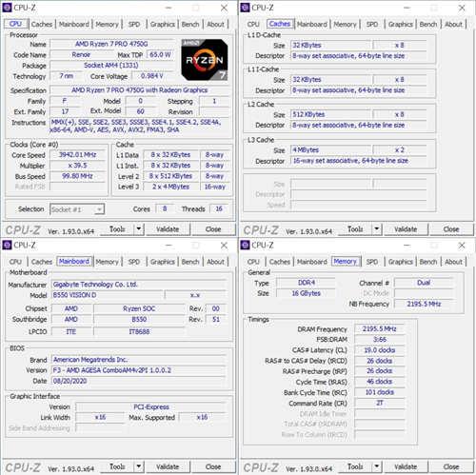Open SPD tab in Caches window

pyautogui.click(x=372, y=25)
